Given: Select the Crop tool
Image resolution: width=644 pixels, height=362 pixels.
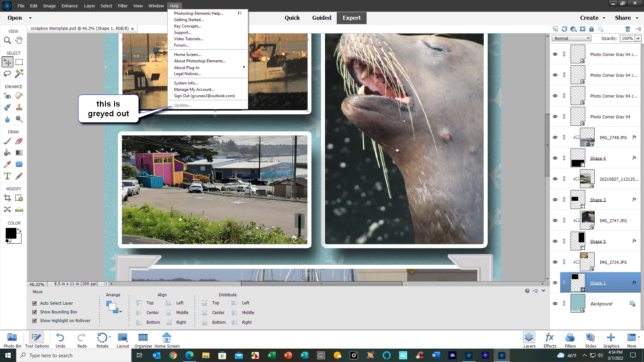Looking at the screenshot, I should click(x=7, y=198).
